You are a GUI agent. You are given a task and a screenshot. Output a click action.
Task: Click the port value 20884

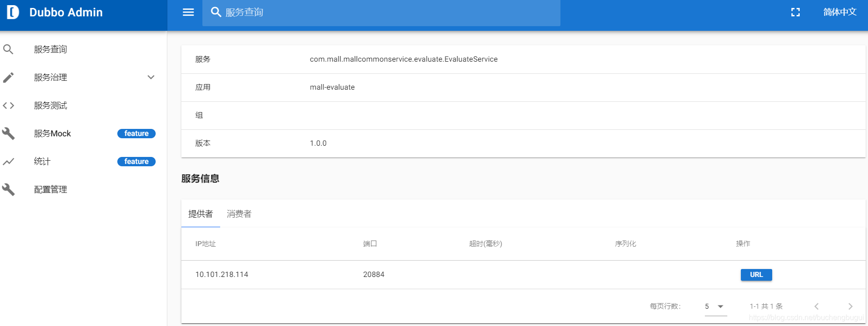tap(374, 275)
